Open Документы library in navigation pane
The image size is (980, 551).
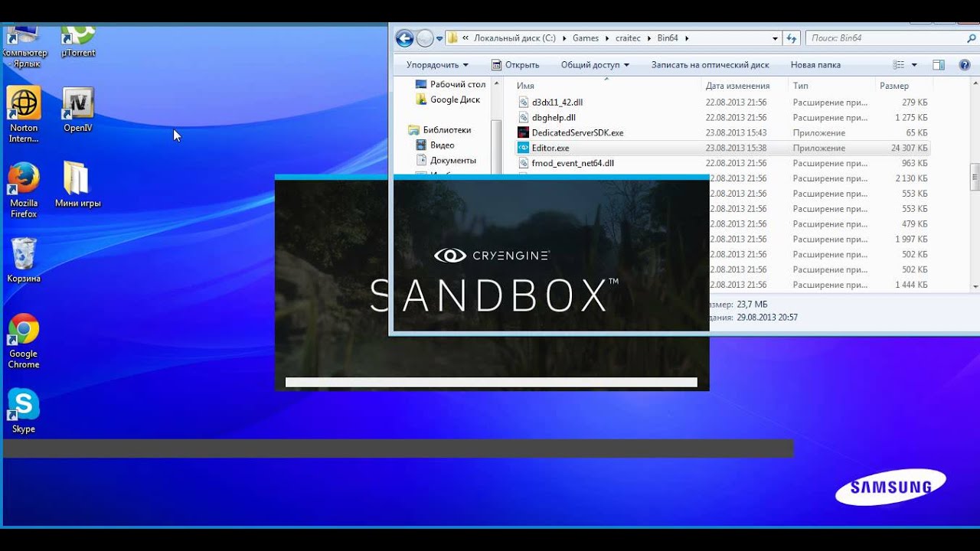pyautogui.click(x=446, y=161)
